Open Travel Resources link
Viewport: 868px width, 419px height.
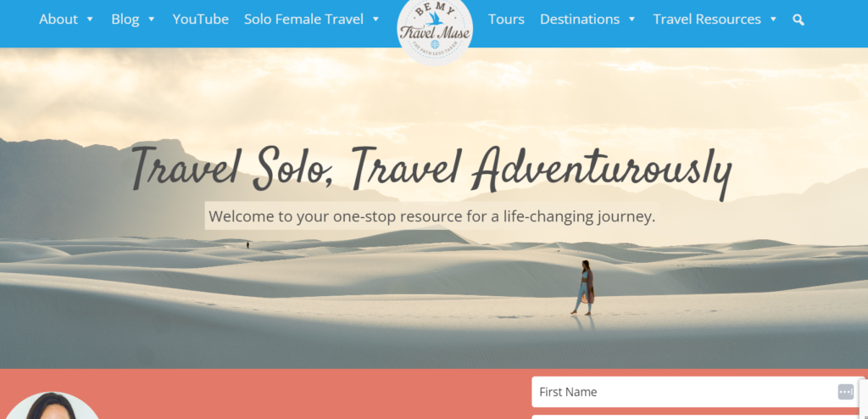tap(707, 20)
